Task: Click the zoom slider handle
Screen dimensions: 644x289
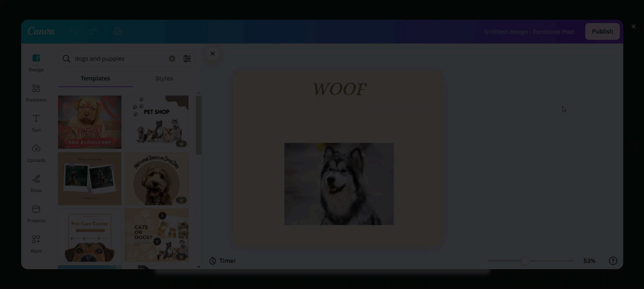Action: pyautogui.click(x=525, y=261)
